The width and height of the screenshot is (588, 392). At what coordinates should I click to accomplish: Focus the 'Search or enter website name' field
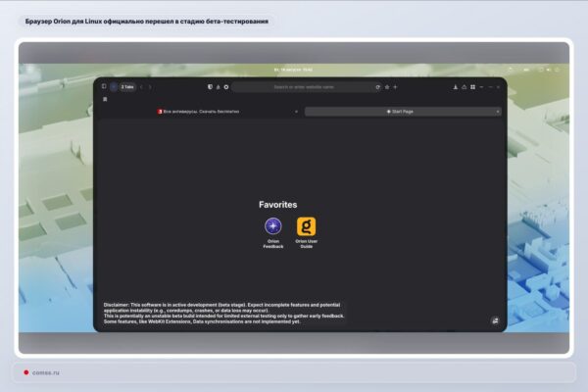304,87
